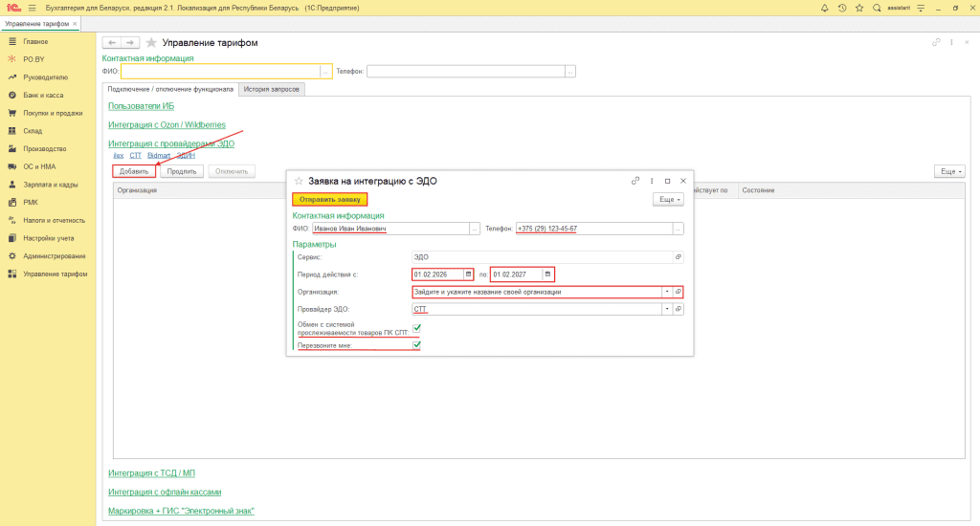Screen dimensions: 980x526
Task: Open the notifications bell icon
Action: coord(825,8)
